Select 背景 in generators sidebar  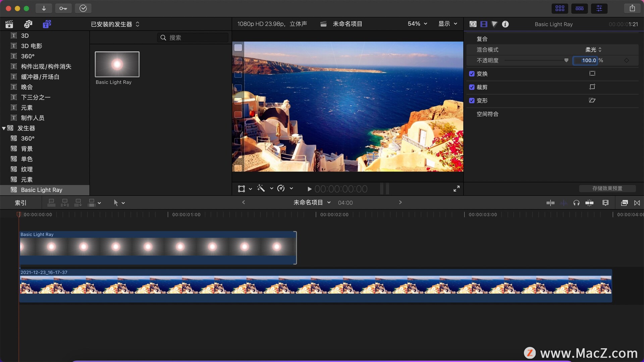pos(27,149)
